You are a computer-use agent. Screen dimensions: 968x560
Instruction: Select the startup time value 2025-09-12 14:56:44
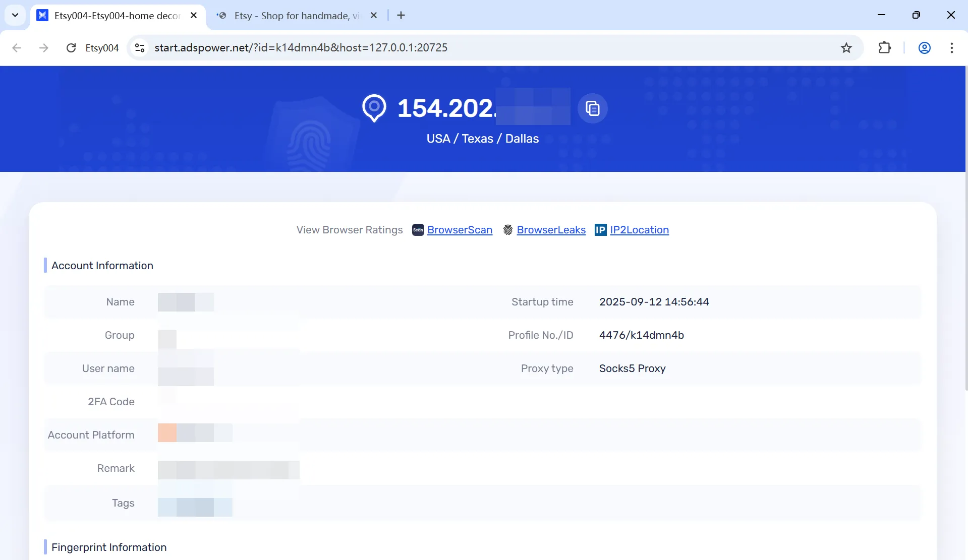click(654, 302)
